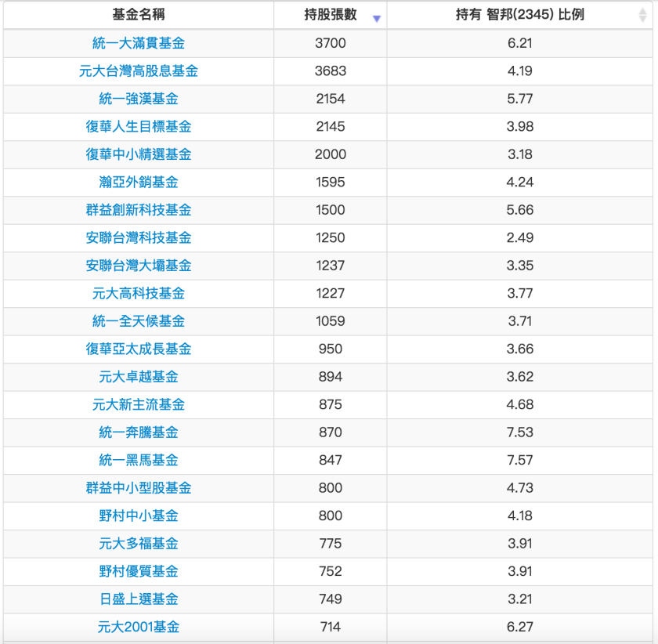
Task: Open the 日盛上選基金 fund page
Action: coord(138,599)
